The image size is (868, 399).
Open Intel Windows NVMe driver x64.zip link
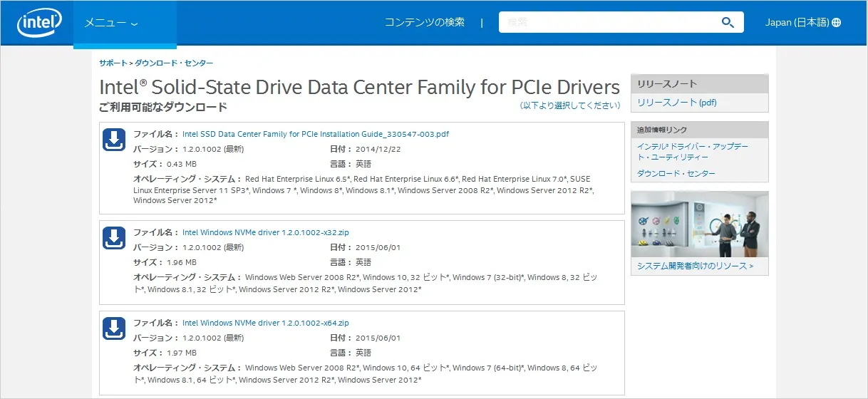click(266, 323)
